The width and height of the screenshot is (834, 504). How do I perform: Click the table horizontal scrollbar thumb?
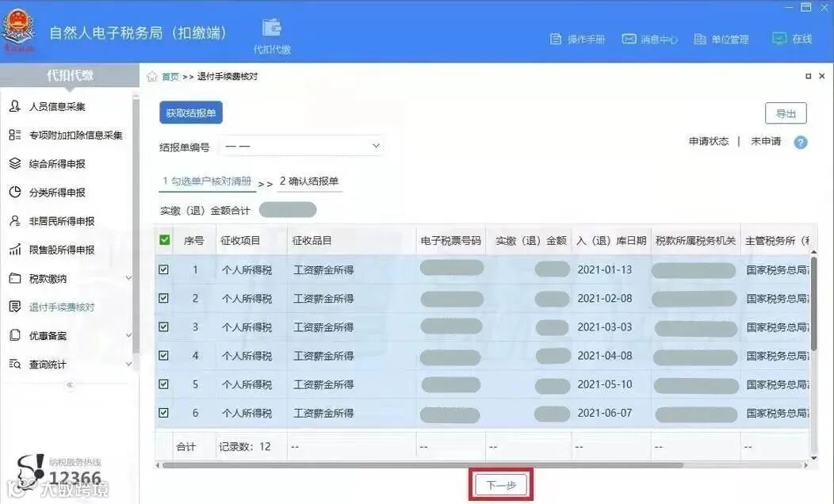point(423,465)
